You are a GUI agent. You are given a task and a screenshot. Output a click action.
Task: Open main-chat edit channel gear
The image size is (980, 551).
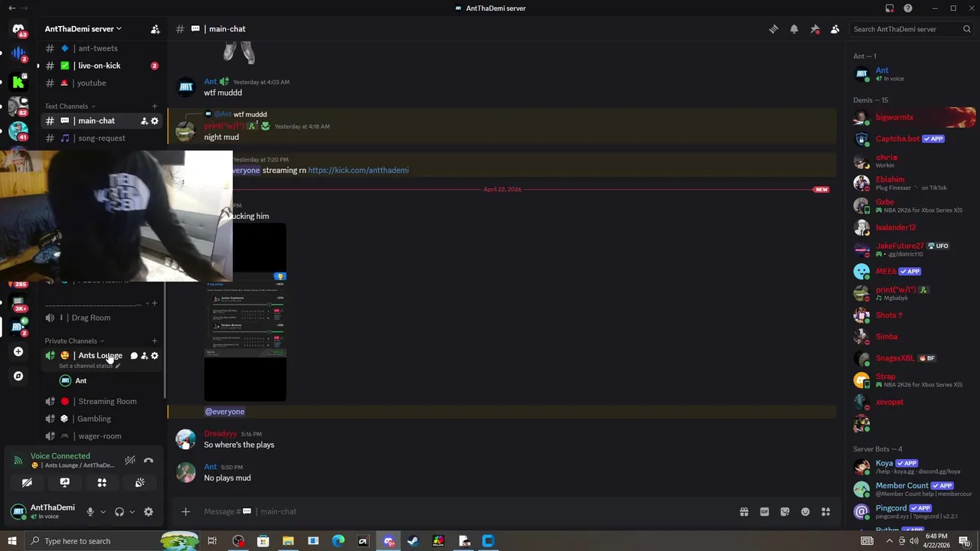coord(155,121)
